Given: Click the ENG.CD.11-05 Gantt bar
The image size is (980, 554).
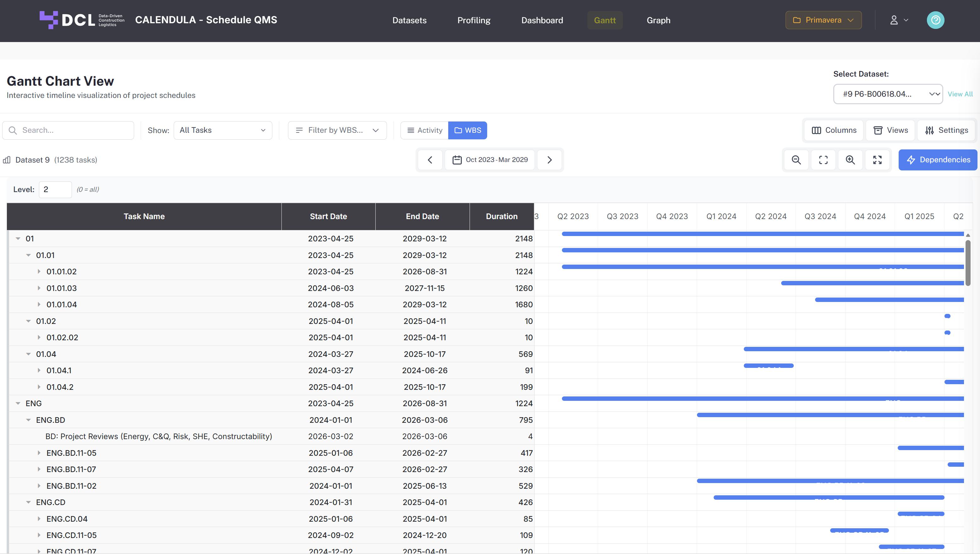Looking at the screenshot, I should [x=859, y=530].
